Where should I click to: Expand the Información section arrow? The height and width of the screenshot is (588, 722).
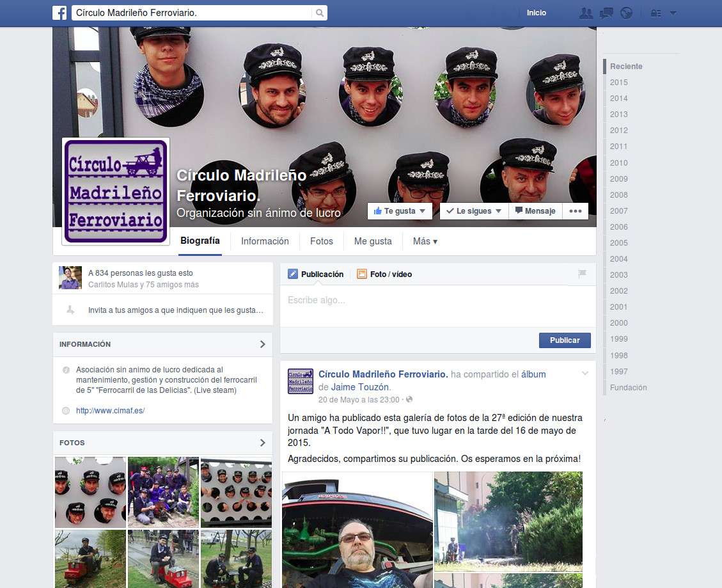pos(262,344)
